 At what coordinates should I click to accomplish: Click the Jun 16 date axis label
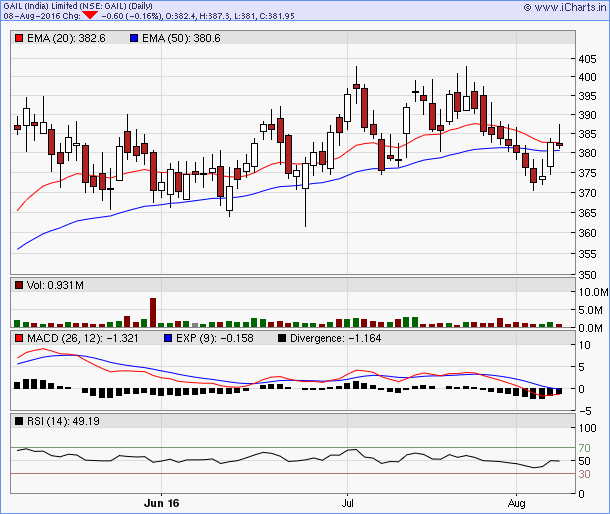click(161, 503)
